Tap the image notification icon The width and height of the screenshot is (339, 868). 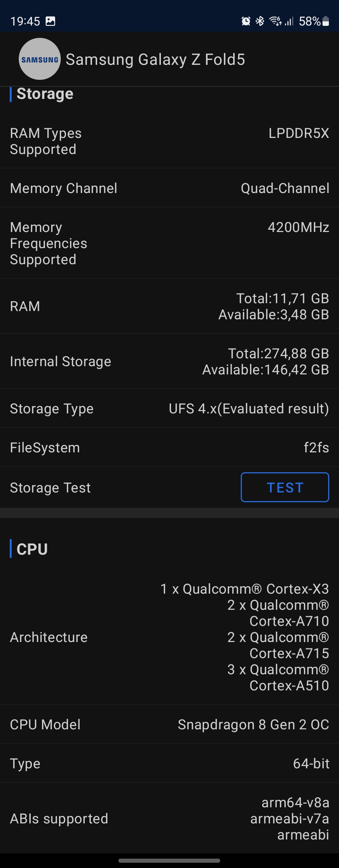click(50, 21)
